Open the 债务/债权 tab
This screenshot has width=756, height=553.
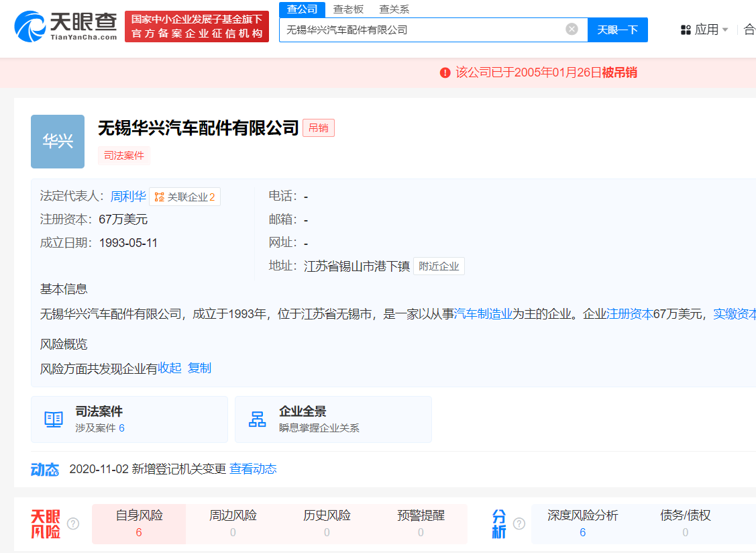[685, 524]
